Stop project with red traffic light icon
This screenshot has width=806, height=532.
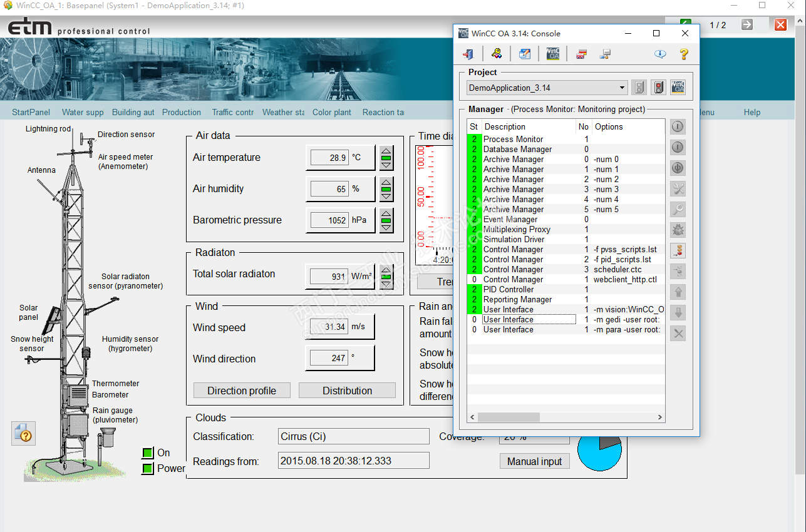tap(658, 88)
